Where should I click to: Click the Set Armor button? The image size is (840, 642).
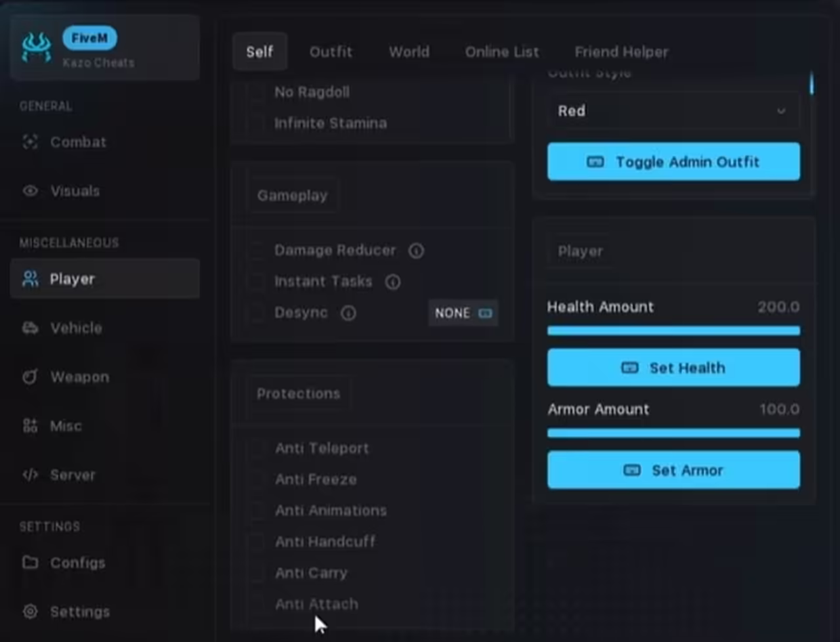(673, 470)
